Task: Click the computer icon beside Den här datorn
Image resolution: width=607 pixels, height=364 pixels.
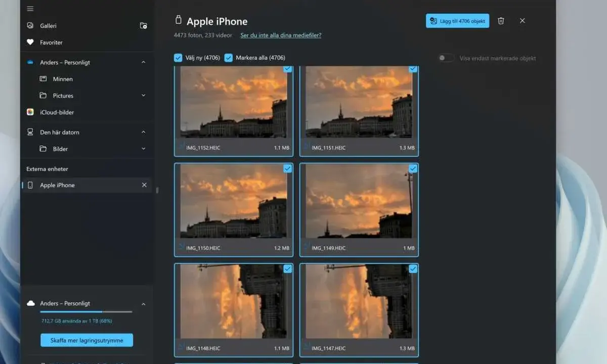Action: pos(30,132)
